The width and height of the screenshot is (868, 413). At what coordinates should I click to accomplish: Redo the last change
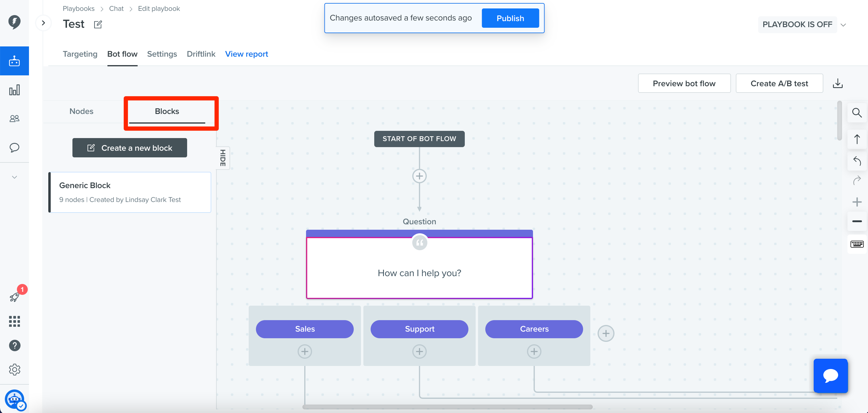pos(857,181)
